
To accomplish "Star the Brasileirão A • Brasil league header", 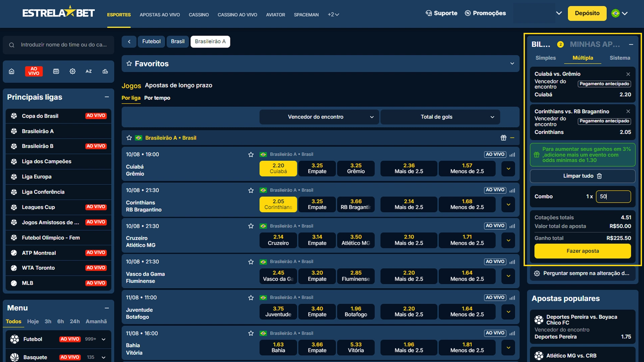I will (129, 138).
